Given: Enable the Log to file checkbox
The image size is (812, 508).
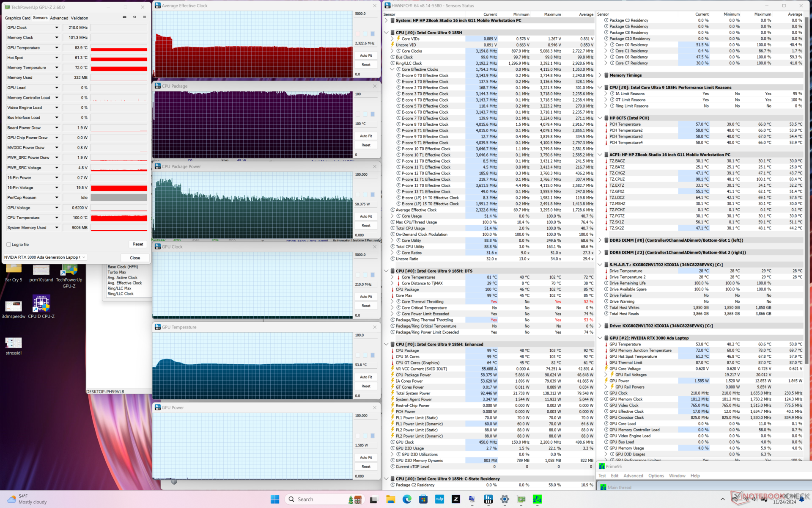Looking at the screenshot, I should [9, 245].
